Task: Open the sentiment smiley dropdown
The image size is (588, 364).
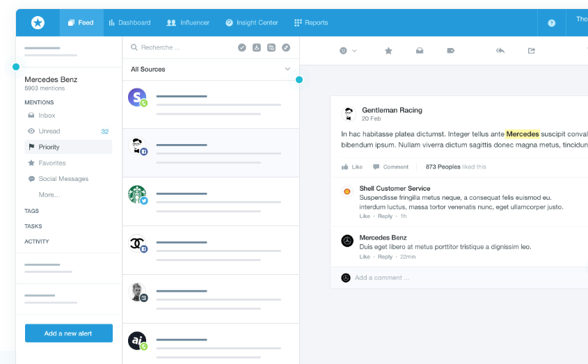Action: point(348,51)
